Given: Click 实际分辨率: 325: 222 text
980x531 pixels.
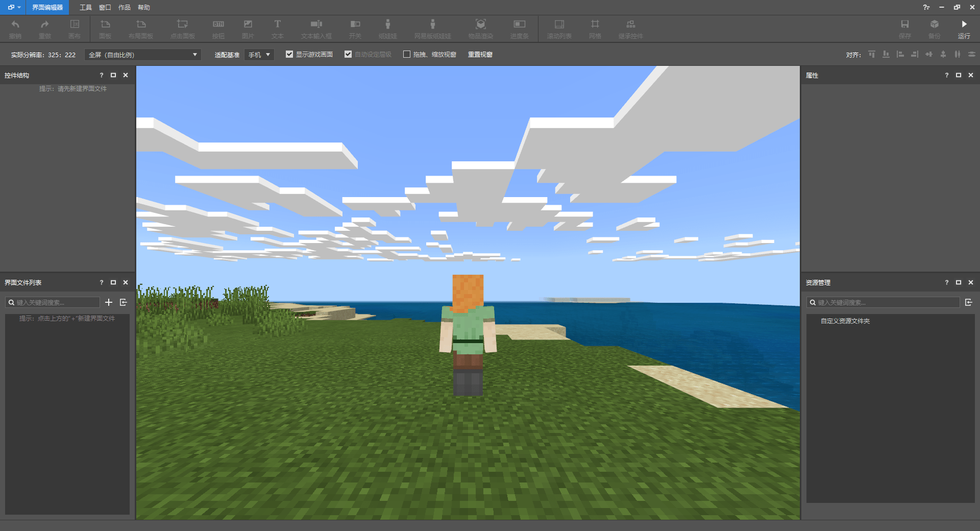Looking at the screenshot, I should [x=43, y=55].
